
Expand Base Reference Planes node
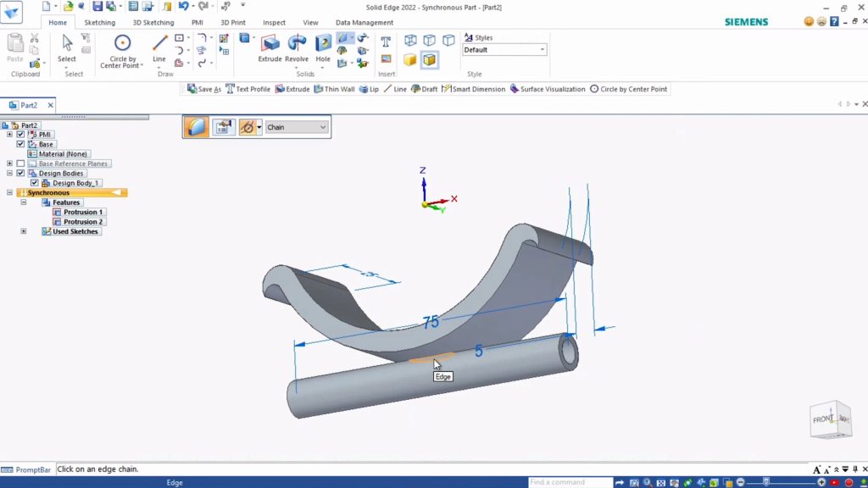(x=9, y=164)
